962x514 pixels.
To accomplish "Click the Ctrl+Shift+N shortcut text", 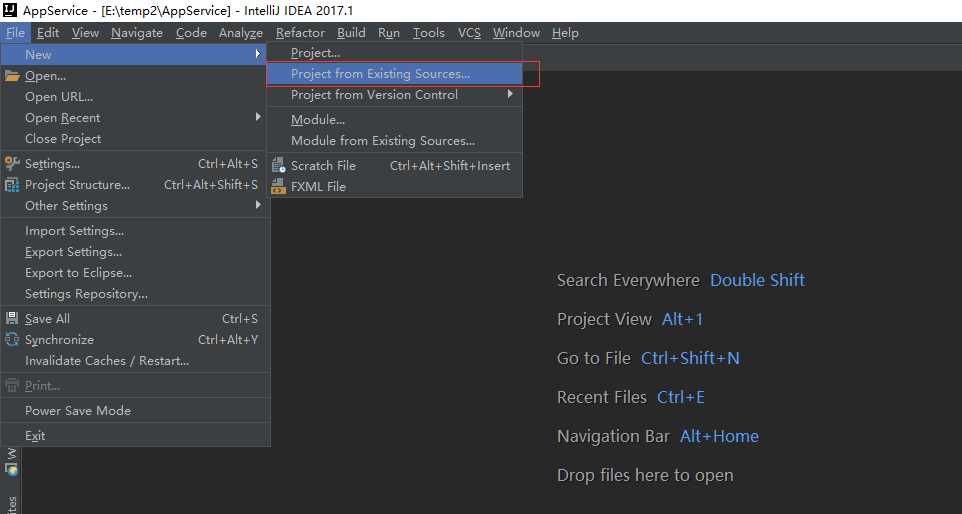I will coord(690,358).
